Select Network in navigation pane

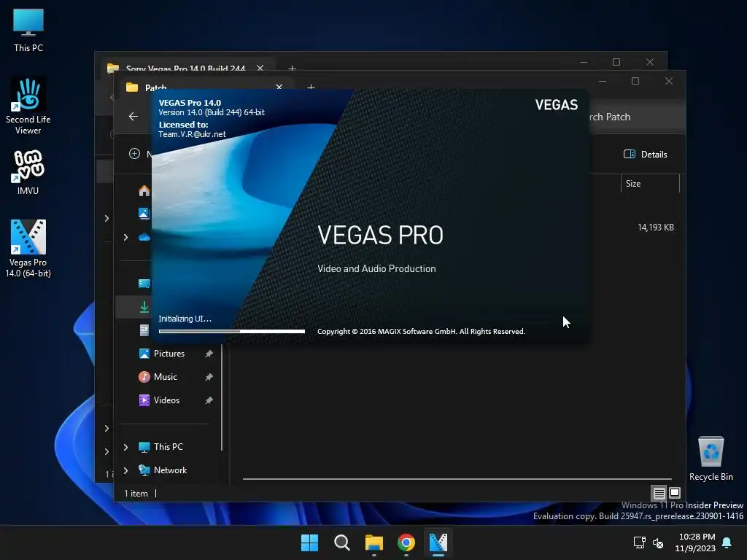coord(170,470)
